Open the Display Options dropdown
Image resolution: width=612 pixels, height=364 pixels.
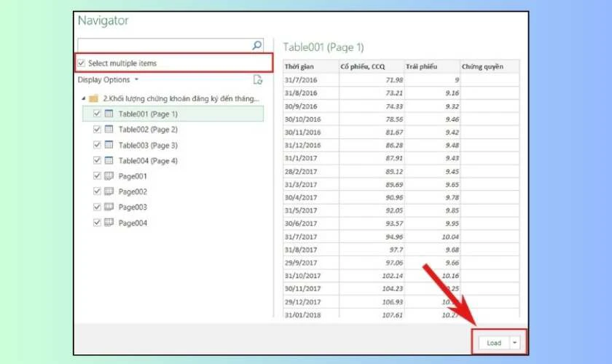(x=108, y=79)
